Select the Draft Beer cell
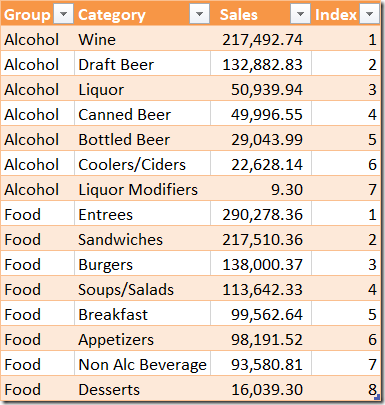The height and width of the screenshot is (405, 385). click(142, 64)
